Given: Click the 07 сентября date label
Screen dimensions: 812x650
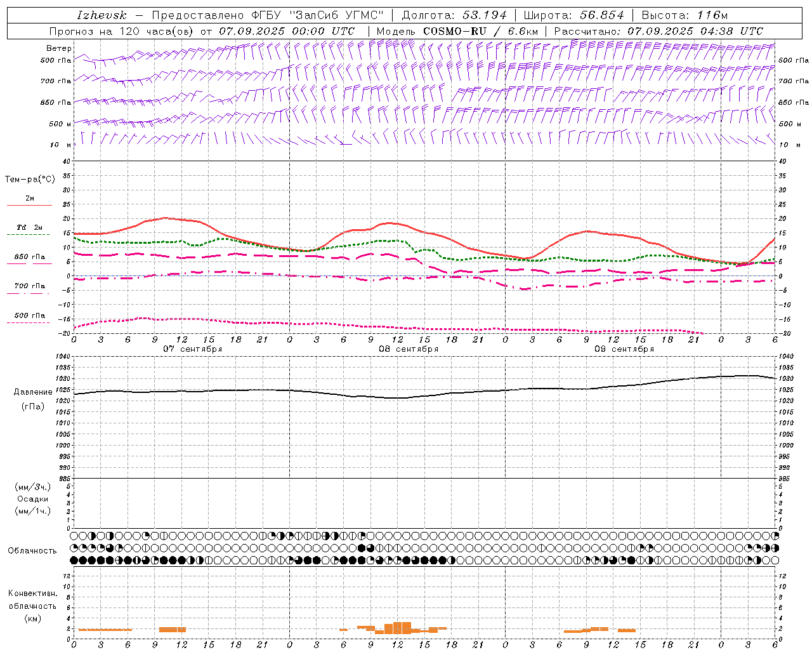Looking at the screenshot, I should [193, 349].
